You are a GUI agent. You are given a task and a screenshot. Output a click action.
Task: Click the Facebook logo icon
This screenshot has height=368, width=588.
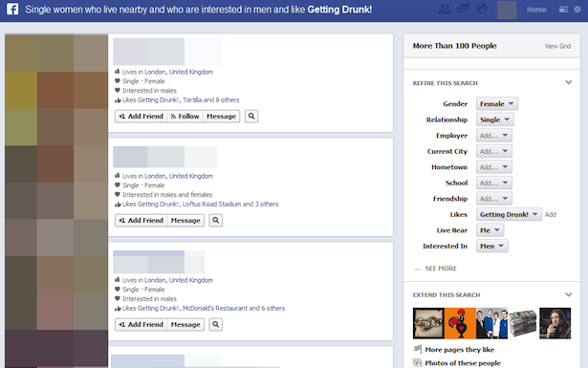[12, 9]
